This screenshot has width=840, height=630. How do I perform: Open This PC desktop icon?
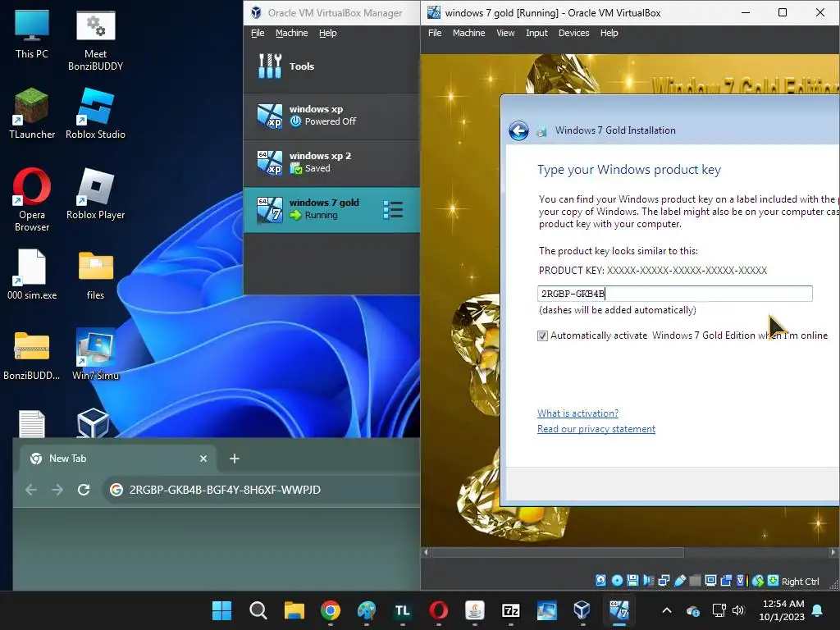click(32, 34)
